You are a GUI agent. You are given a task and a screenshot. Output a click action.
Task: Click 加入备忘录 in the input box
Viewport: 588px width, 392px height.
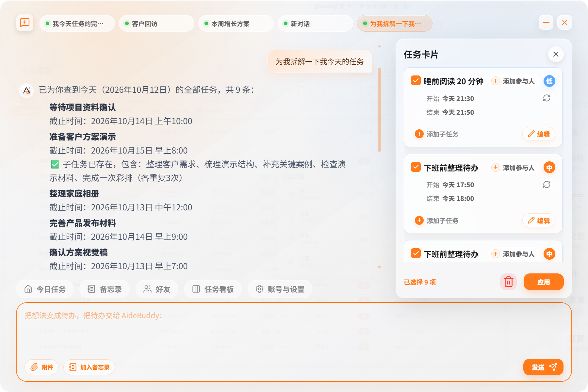(x=89, y=367)
